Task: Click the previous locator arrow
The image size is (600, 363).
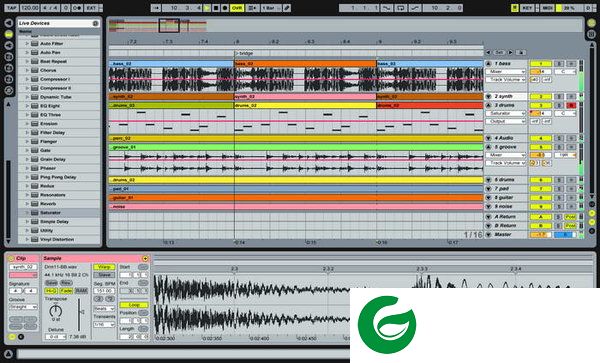Action: click(x=488, y=52)
